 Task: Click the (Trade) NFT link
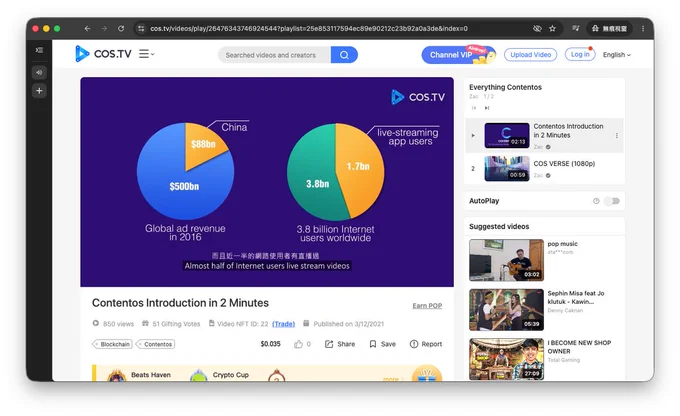pos(284,324)
